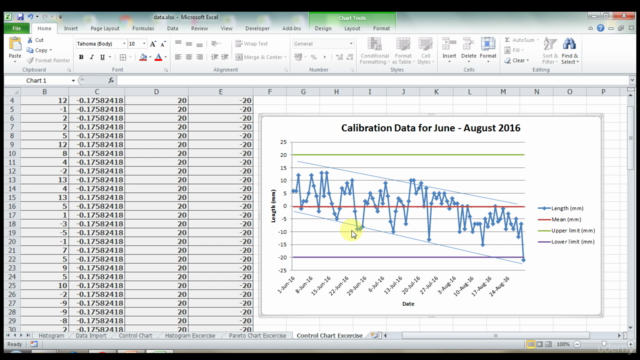Image resolution: width=640 pixels, height=360 pixels.
Task: Click the zoom slider in status bar
Action: click(x=604, y=344)
